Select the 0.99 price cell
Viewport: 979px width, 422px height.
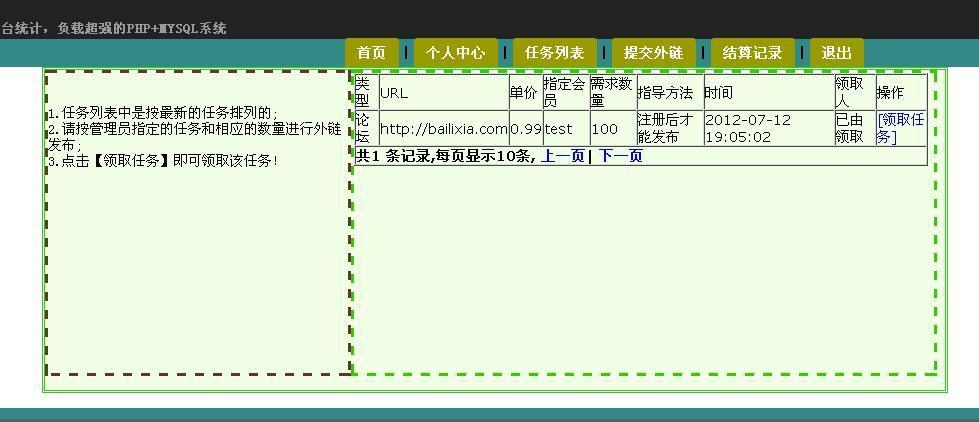[x=526, y=129]
